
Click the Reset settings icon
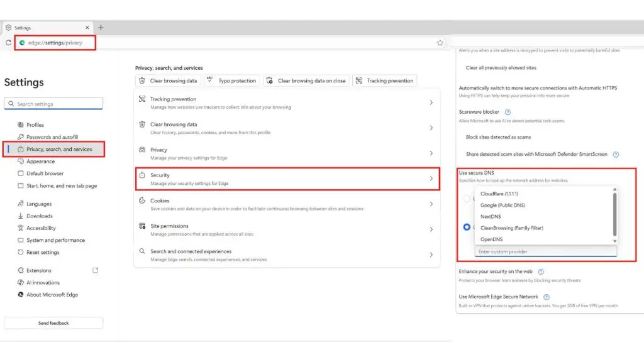21,252
